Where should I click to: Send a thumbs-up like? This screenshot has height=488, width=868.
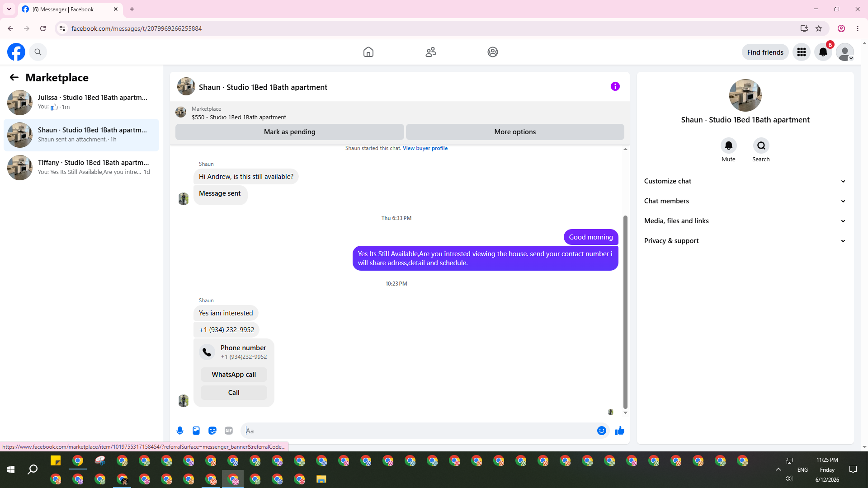620,431
